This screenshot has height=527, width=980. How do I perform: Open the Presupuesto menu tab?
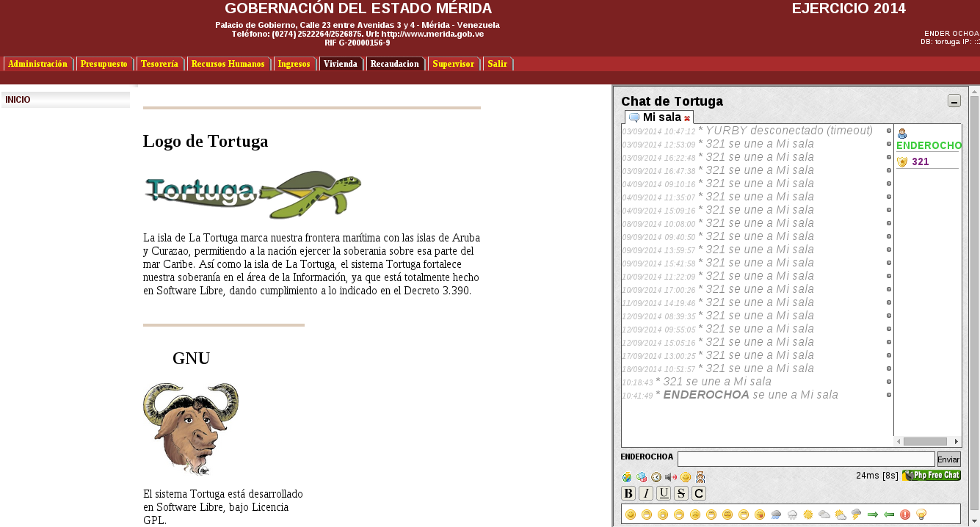click(x=104, y=64)
